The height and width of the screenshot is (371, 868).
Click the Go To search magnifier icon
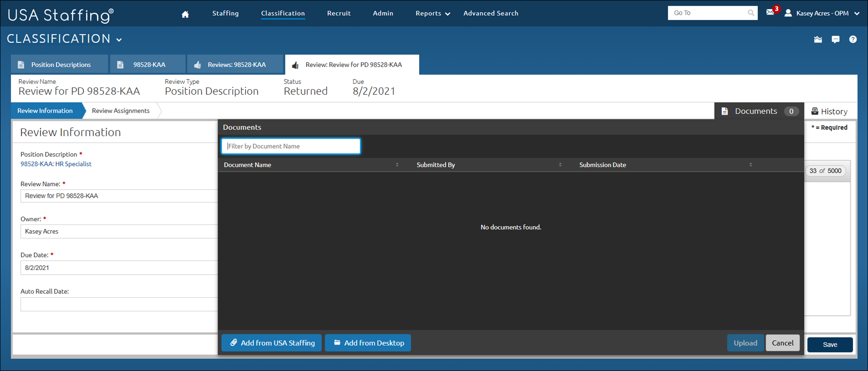coord(751,13)
